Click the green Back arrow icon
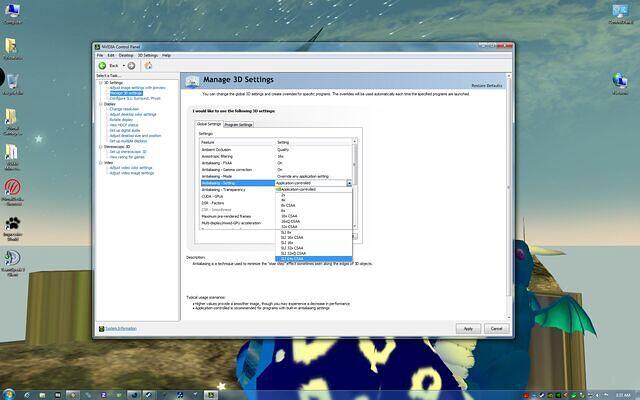This screenshot has height=400, width=640. coord(102,65)
